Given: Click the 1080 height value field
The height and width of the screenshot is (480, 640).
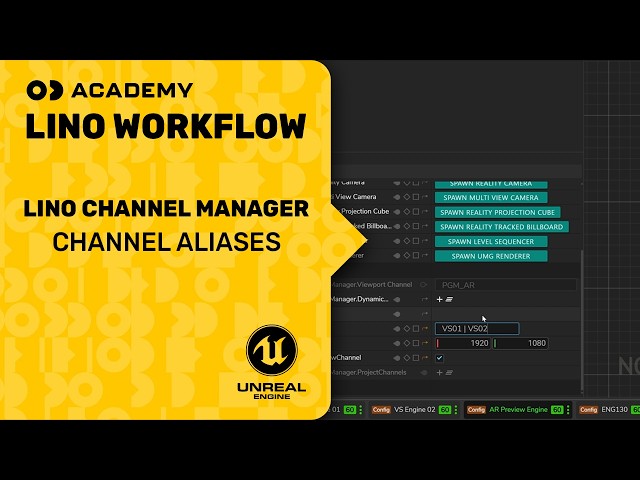Looking at the screenshot, I should click(520, 343).
